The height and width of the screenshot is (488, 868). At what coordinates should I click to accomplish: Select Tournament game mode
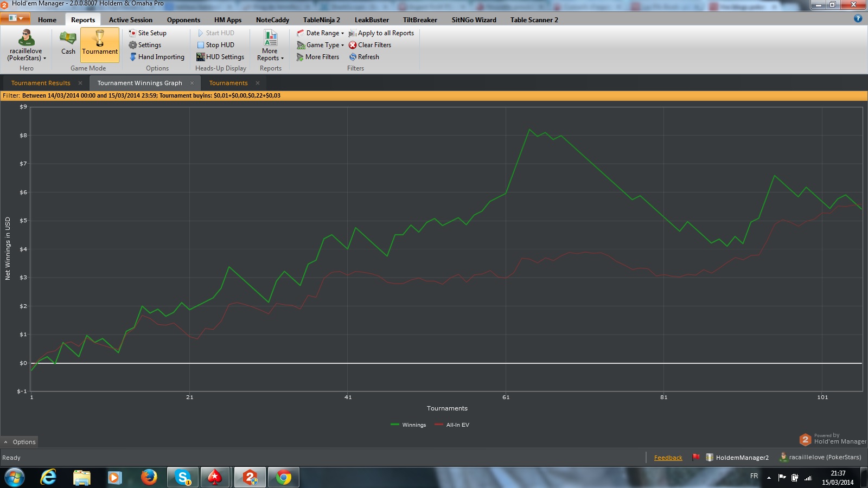pyautogui.click(x=100, y=44)
